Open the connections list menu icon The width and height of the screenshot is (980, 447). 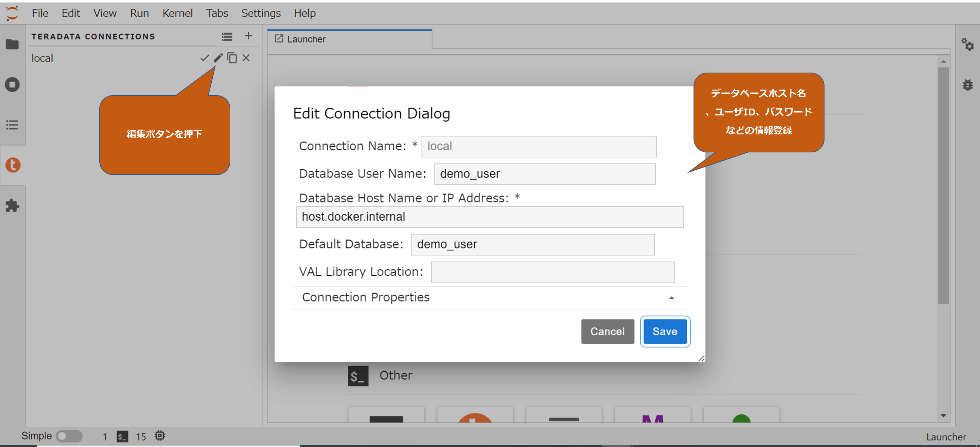227,37
